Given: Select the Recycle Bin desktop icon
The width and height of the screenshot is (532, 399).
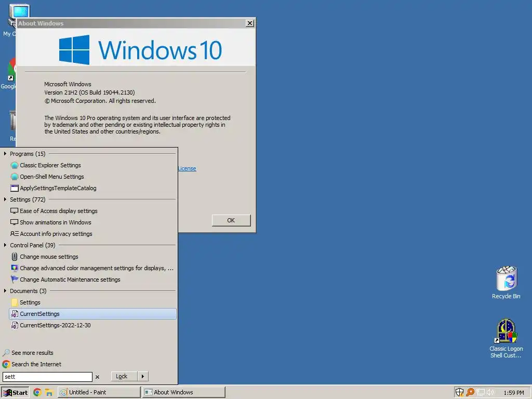Looking at the screenshot, I should (x=506, y=283).
